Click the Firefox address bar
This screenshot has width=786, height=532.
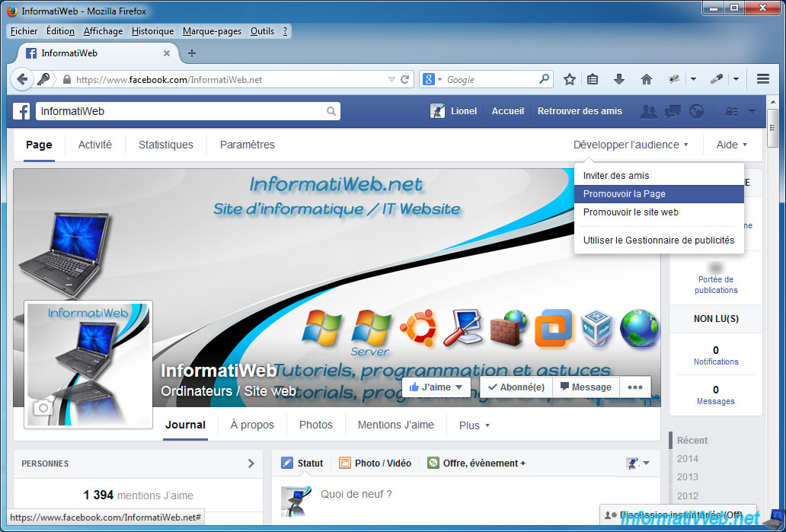(x=231, y=79)
